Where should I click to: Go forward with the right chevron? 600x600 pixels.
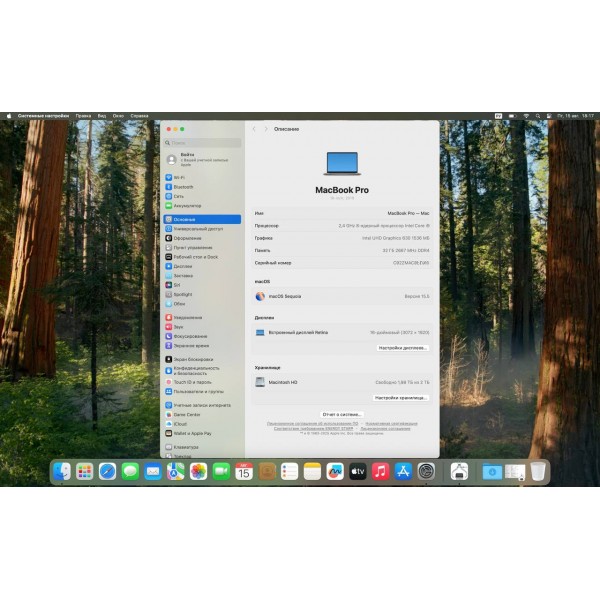click(266, 129)
